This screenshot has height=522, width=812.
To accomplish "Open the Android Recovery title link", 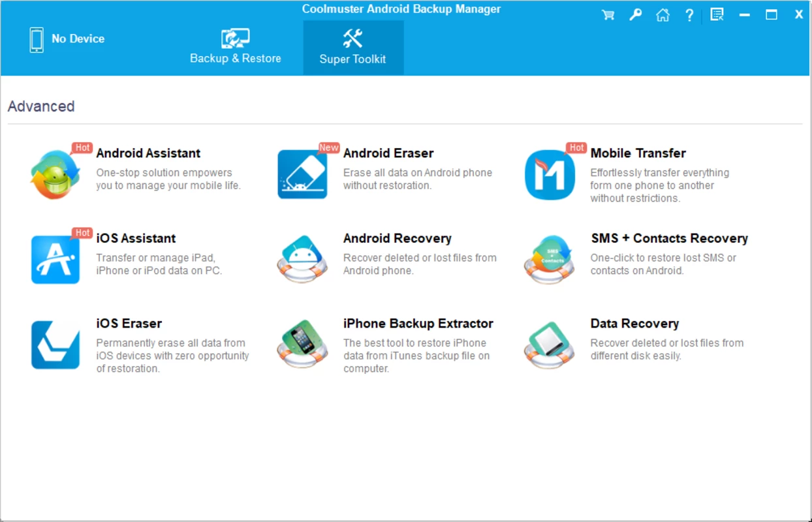I will coord(398,238).
